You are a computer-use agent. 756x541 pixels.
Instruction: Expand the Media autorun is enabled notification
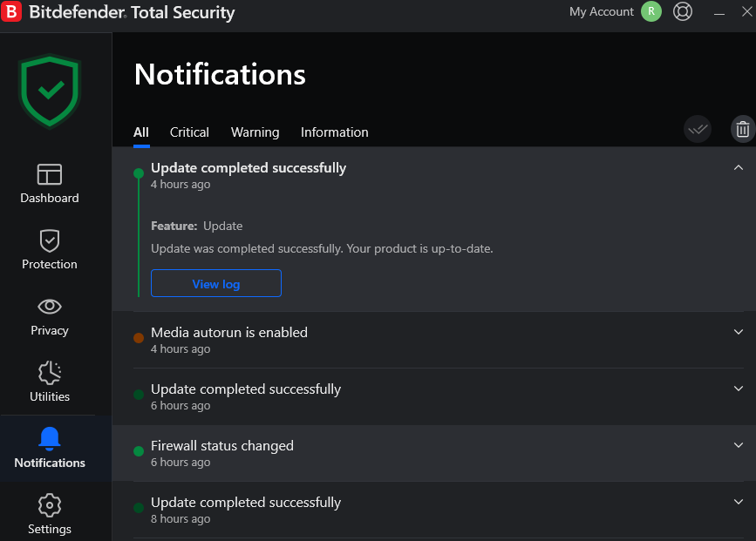coord(738,332)
